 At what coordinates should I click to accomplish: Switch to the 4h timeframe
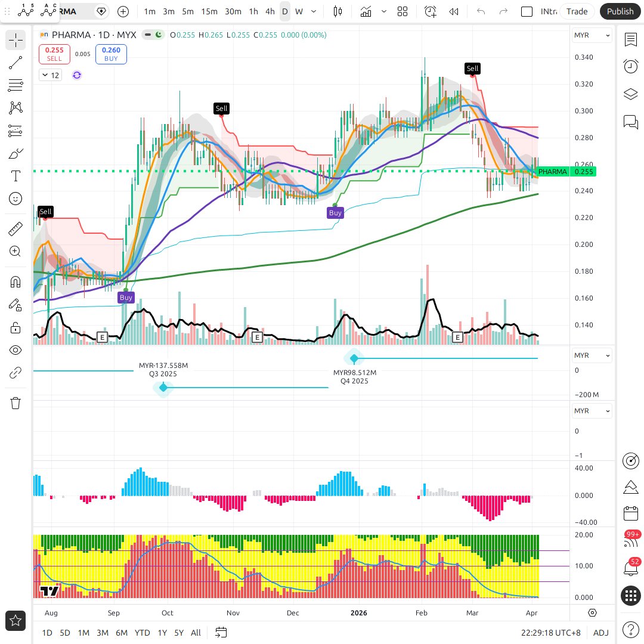click(x=270, y=11)
